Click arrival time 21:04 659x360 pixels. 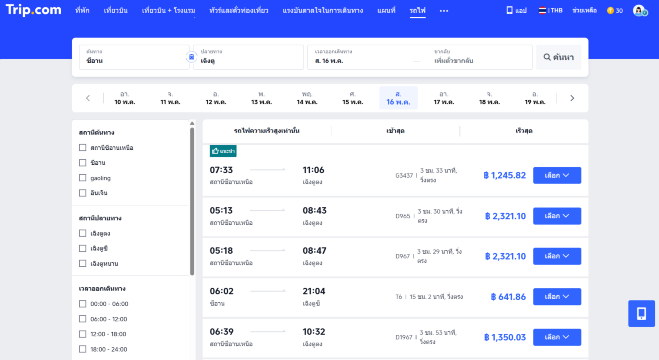tap(314, 291)
